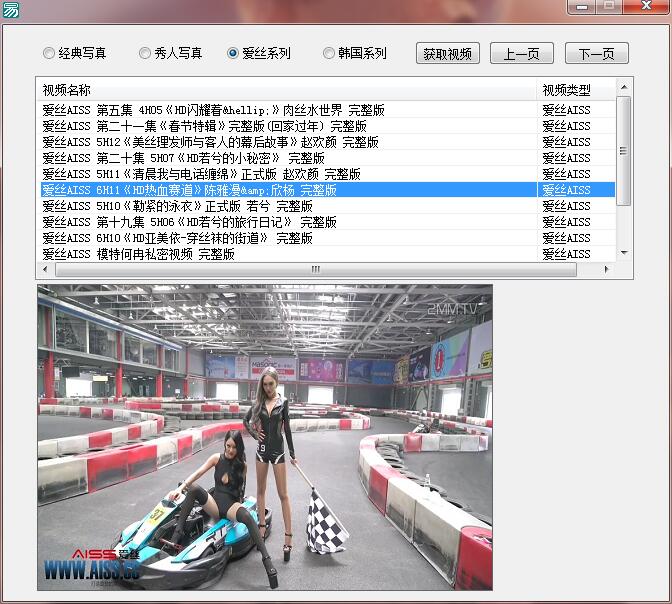Select row 5H10《勒紧的泳衣》正式版

tap(327, 206)
